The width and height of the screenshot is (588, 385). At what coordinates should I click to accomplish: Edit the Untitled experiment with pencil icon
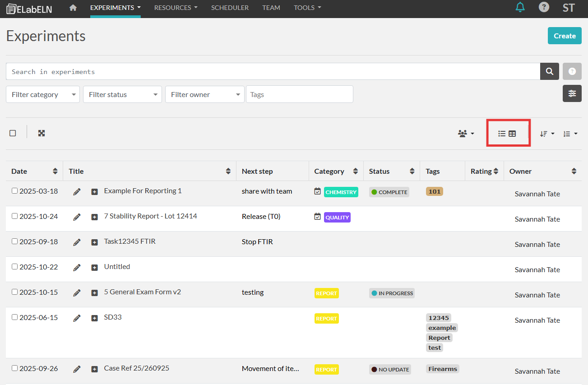click(77, 268)
